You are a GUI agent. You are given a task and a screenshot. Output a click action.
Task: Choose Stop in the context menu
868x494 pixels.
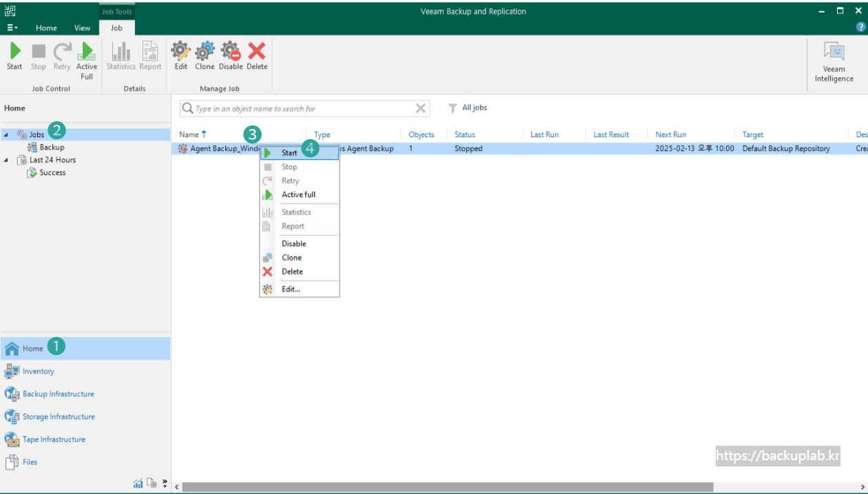pos(300,167)
